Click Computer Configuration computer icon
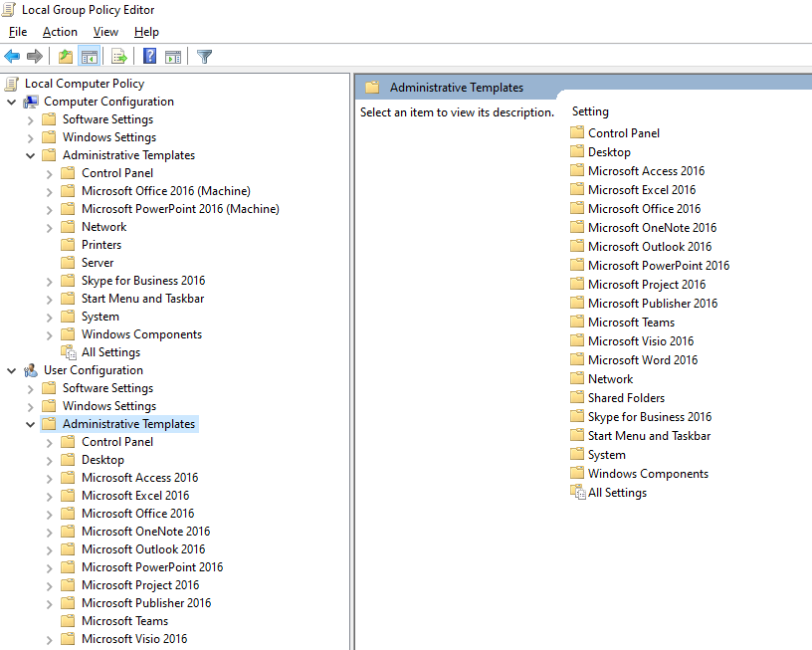Screen dimensions: 812x650 click(31, 102)
